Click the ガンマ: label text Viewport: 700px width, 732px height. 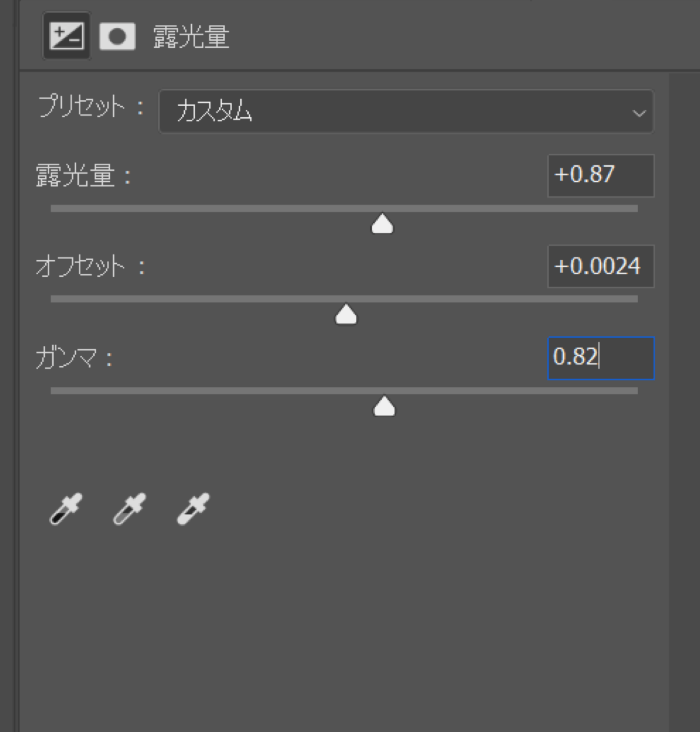[74, 358]
